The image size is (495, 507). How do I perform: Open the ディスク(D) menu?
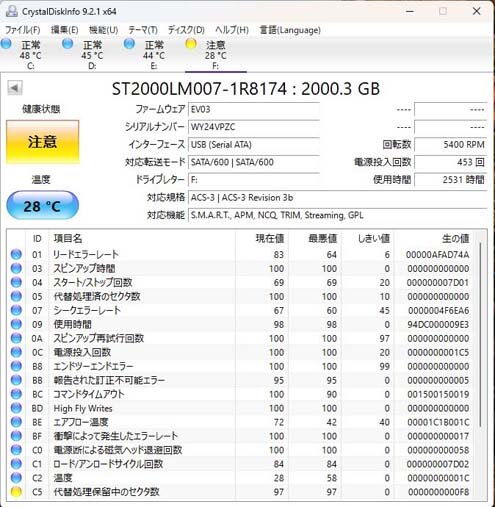[186, 30]
